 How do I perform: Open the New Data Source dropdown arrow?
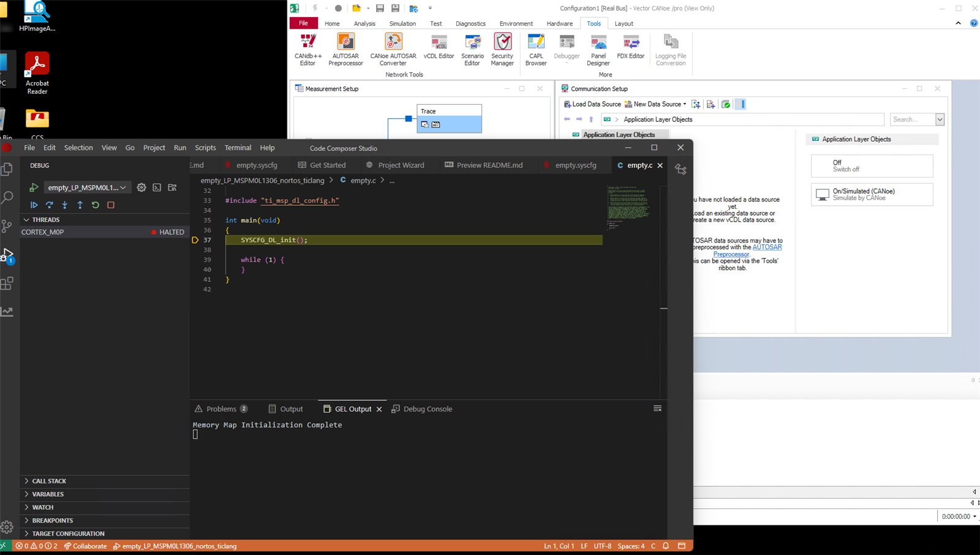click(x=685, y=104)
